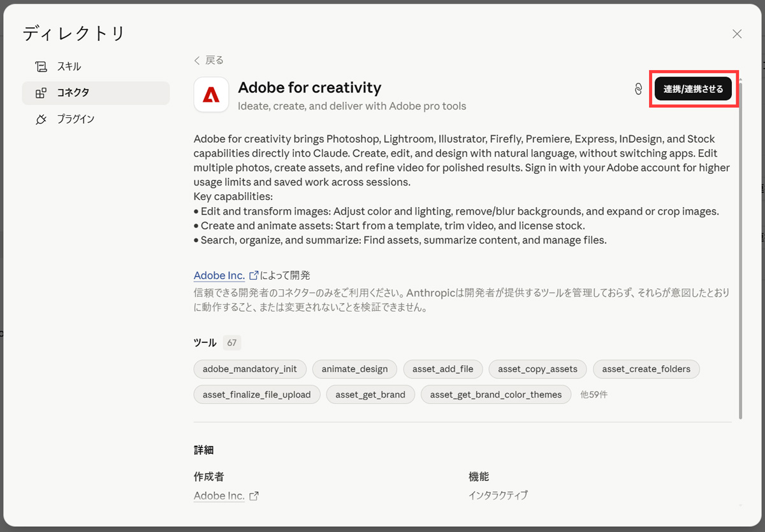Click the スキル scroll icon
The image size is (765, 532).
coord(41,67)
